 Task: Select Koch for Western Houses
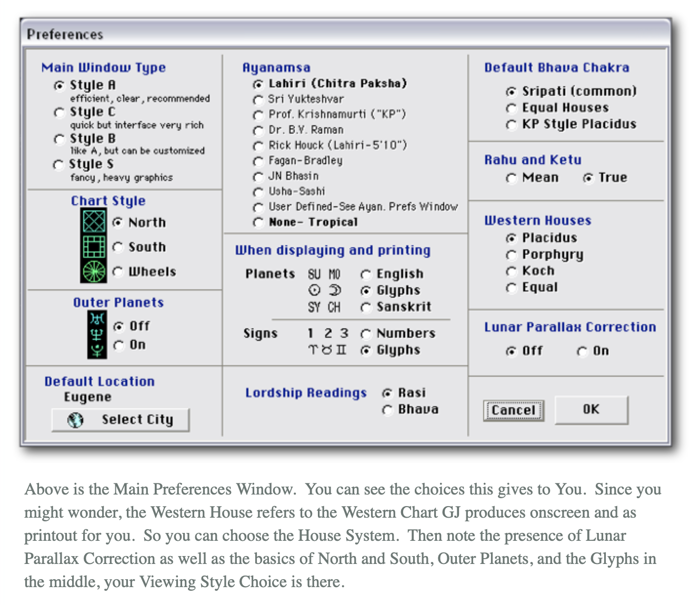[x=511, y=271]
